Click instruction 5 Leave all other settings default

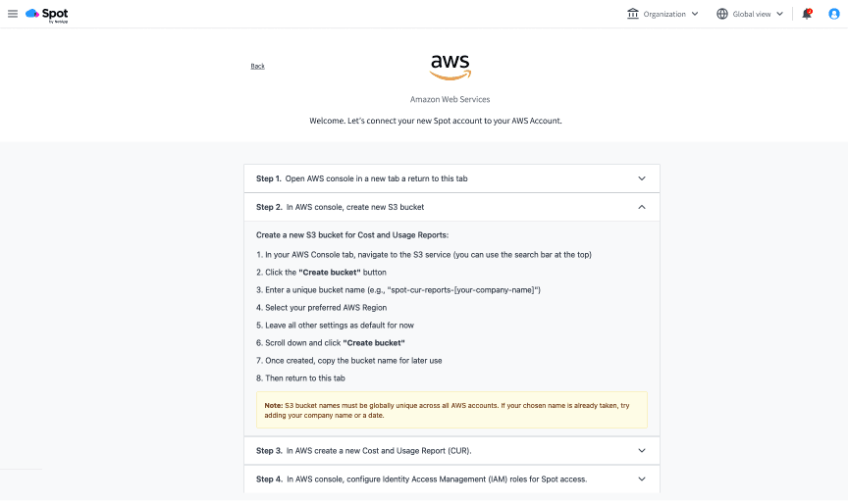[x=335, y=326]
